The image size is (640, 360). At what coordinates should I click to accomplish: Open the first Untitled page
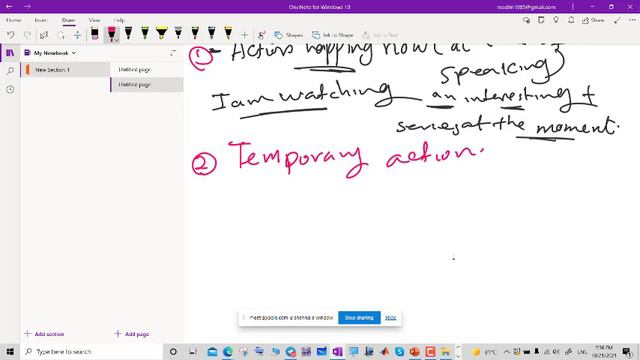(x=147, y=70)
